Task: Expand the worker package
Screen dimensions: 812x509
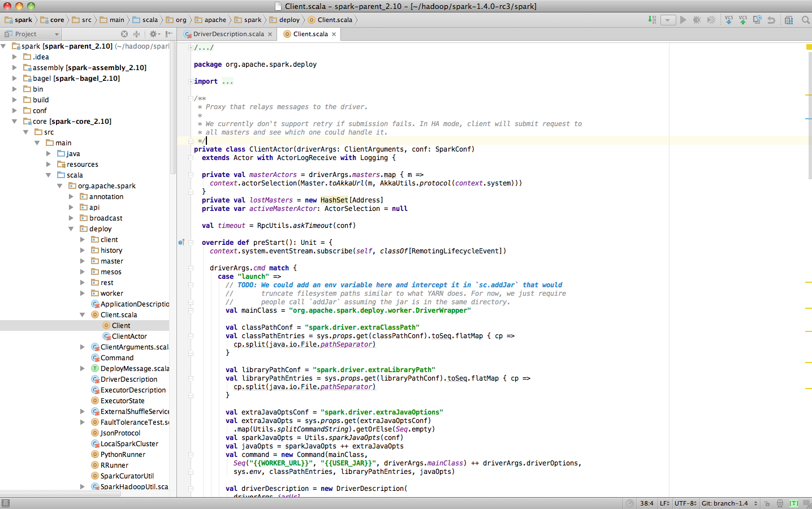Action: [x=83, y=294]
